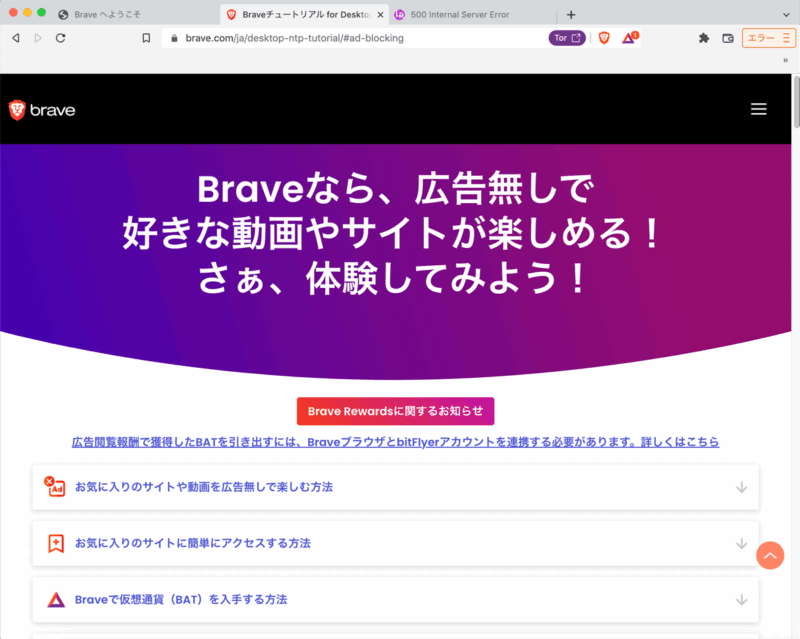This screenshot has height=639, width=800.
Task: Click the address bar URL field
Action: [x=350, y=38]
